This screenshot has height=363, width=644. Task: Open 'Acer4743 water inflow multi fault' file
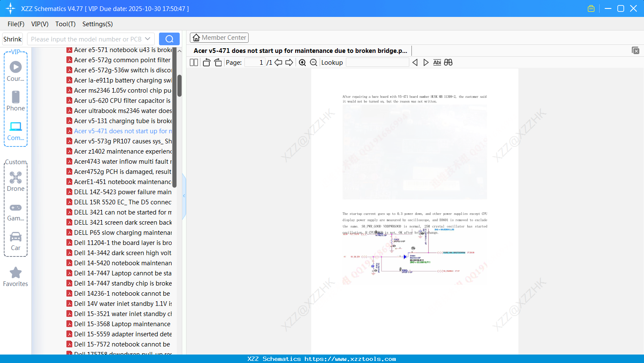(x=119, y=162)
